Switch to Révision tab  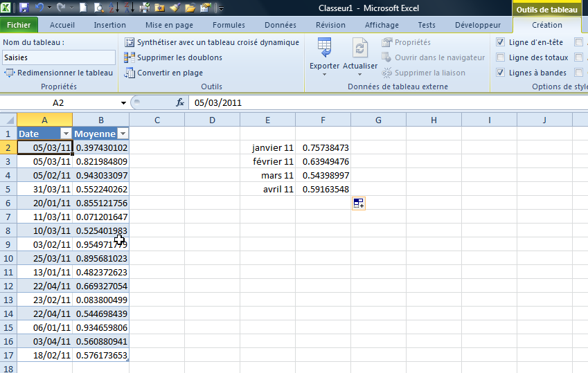(330, 25)
